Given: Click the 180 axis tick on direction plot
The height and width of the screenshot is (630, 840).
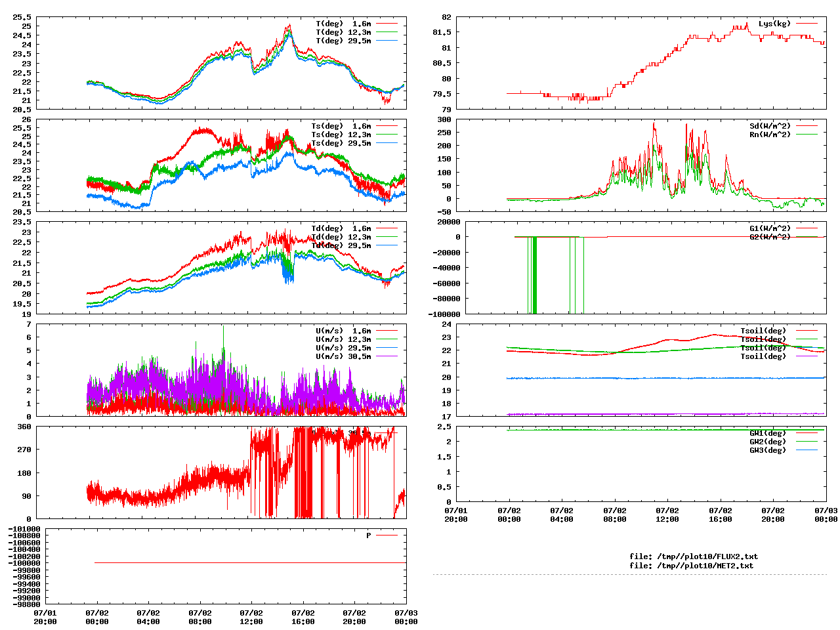Looking at the screenshot, I should (24, 472).
